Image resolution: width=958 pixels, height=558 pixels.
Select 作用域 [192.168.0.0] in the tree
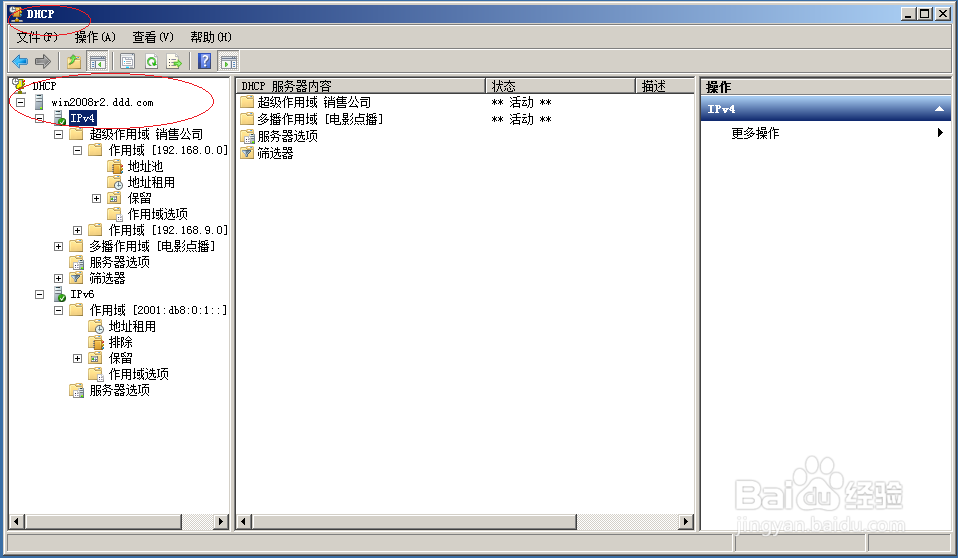click(x=168, y=150)
